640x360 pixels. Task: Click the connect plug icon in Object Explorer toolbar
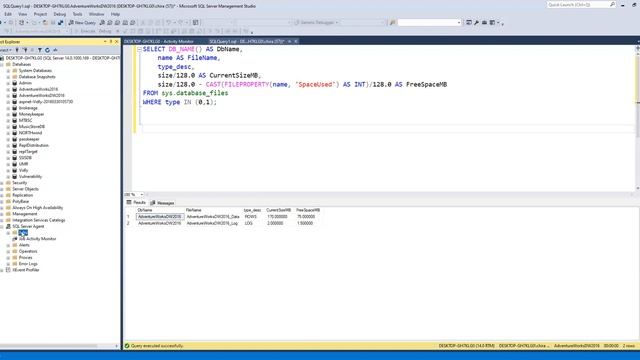[x=17, y=50]
